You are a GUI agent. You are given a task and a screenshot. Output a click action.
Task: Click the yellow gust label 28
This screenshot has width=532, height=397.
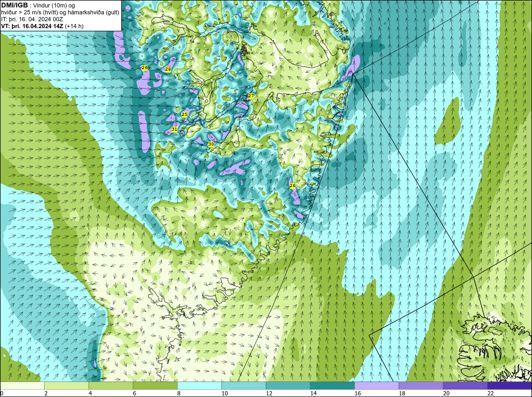click(168, 69)
